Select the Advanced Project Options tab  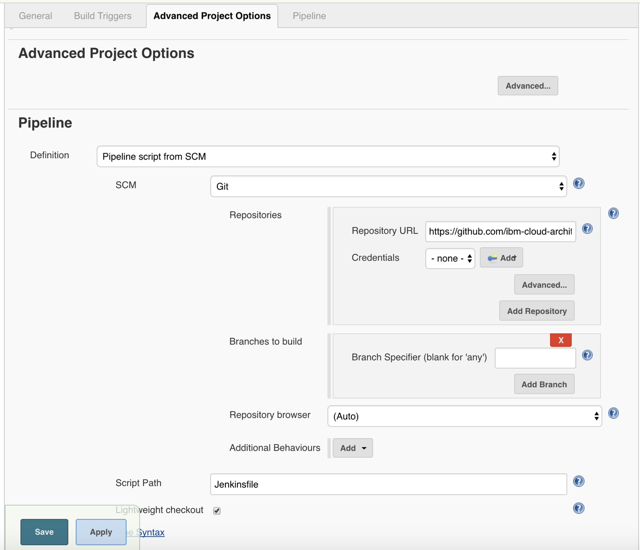(212, 16)
